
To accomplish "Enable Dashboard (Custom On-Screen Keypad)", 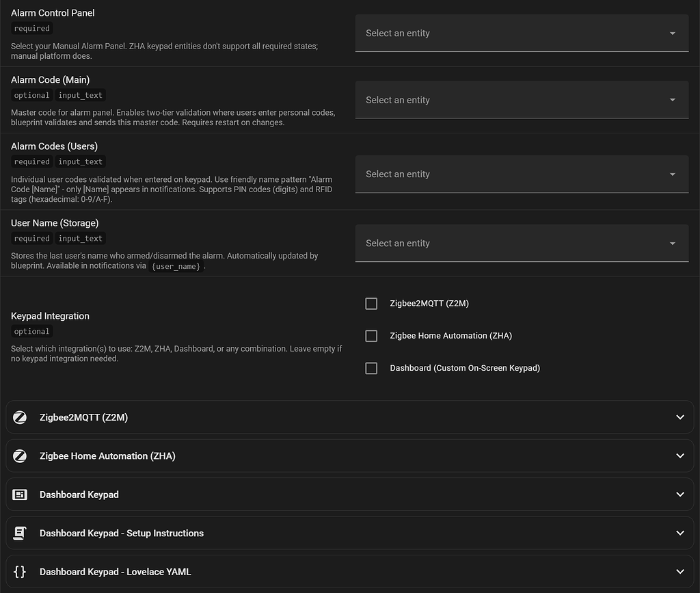I will click(x=371, y=368).
